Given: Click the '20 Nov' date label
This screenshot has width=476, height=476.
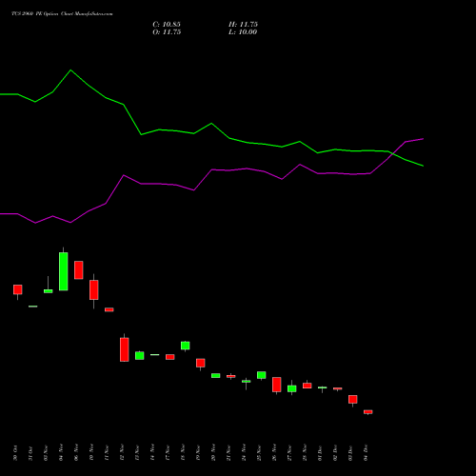Looking at the screenshot, I should click(213, 453).
